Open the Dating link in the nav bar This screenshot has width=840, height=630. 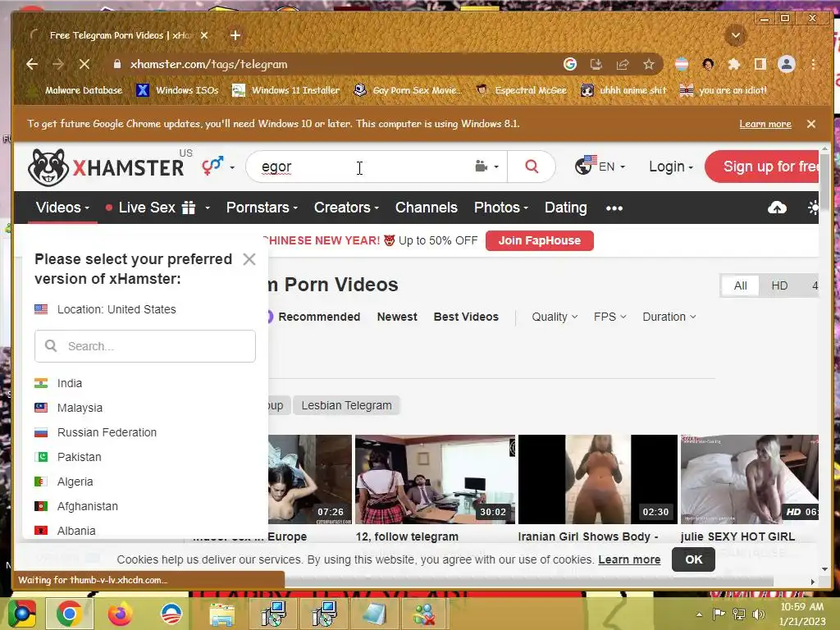pos(566,208)
